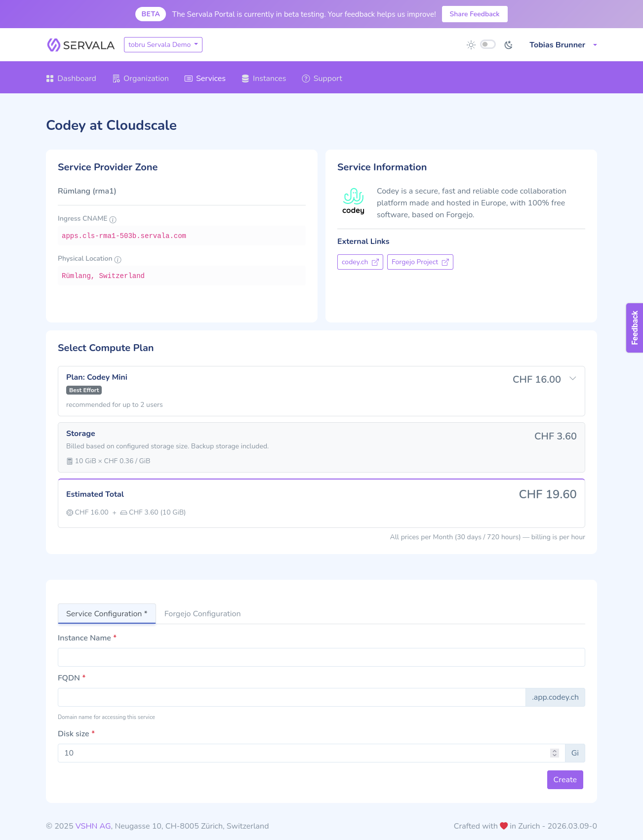
Task: Click the Share Feedback button
Action: (x=475, y=14)
